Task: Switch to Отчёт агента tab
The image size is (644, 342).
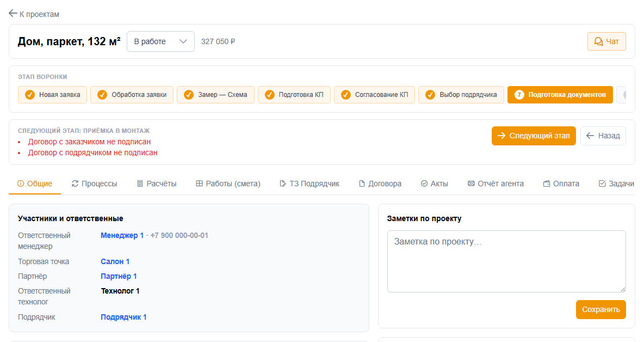Action: click(496, 184)
